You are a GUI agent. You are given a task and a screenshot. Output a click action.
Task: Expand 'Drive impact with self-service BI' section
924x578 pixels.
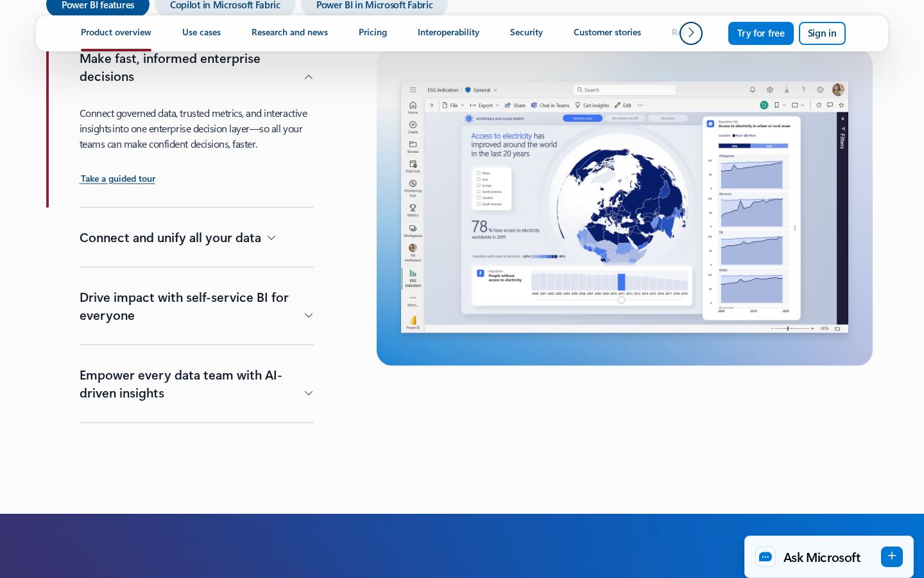click(196, 306)
